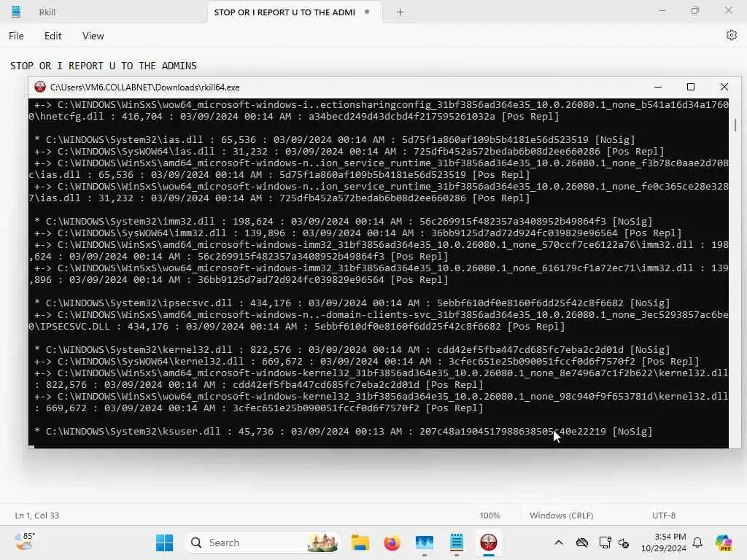Click the hnetcfg.dll console line

click(294, 117)
